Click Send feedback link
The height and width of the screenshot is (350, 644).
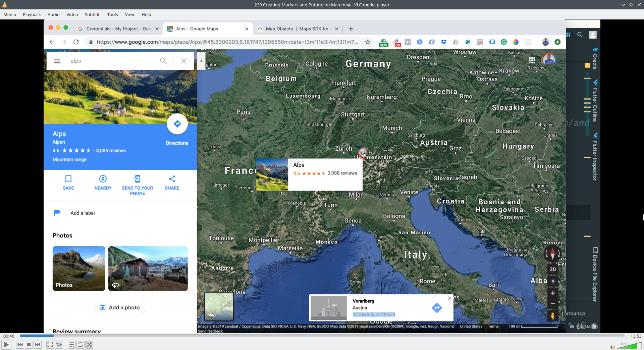point(210,331)
